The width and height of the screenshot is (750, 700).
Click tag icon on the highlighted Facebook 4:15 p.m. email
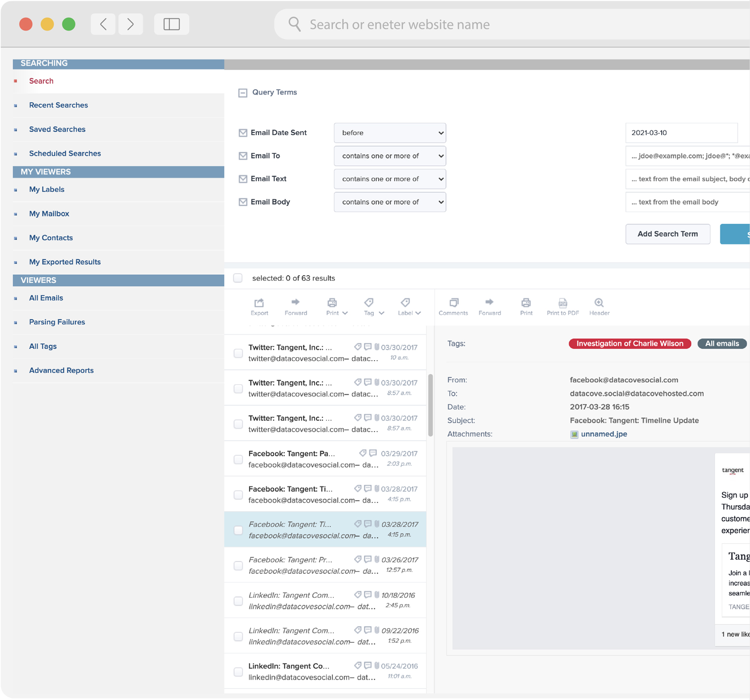[358, 524]
